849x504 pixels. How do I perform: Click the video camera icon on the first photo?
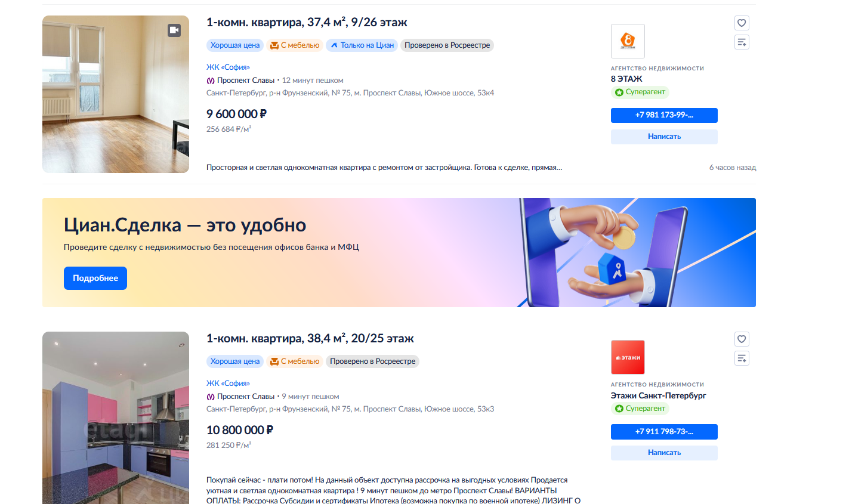[x=174, y=30]
